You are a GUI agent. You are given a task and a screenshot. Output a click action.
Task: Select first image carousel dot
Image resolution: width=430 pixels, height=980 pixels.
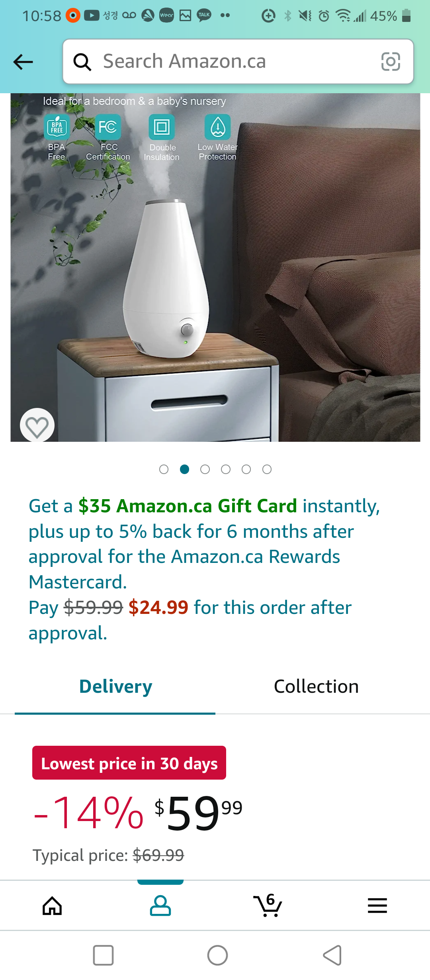pyautogui.click(x=164, y=469)
